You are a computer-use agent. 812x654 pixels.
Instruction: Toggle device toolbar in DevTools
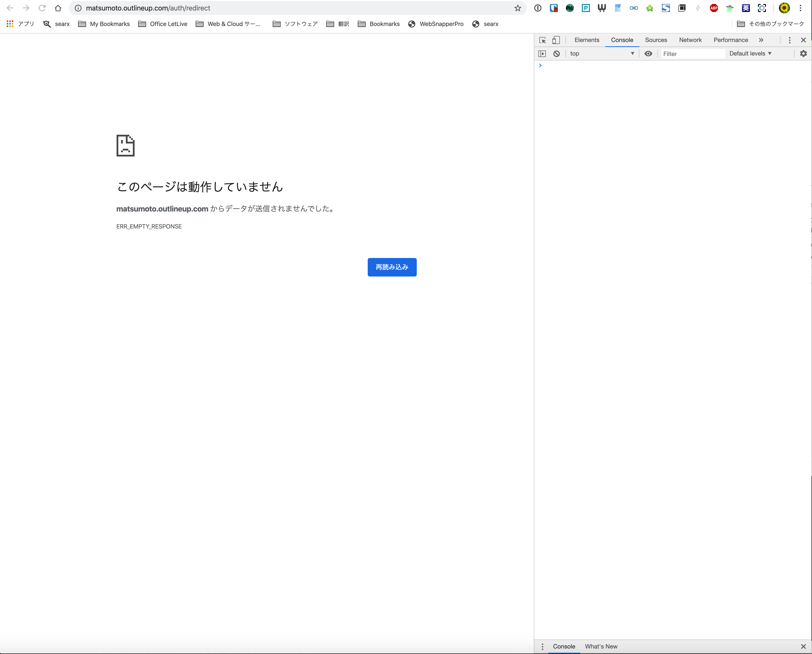(x=556, y=40)
